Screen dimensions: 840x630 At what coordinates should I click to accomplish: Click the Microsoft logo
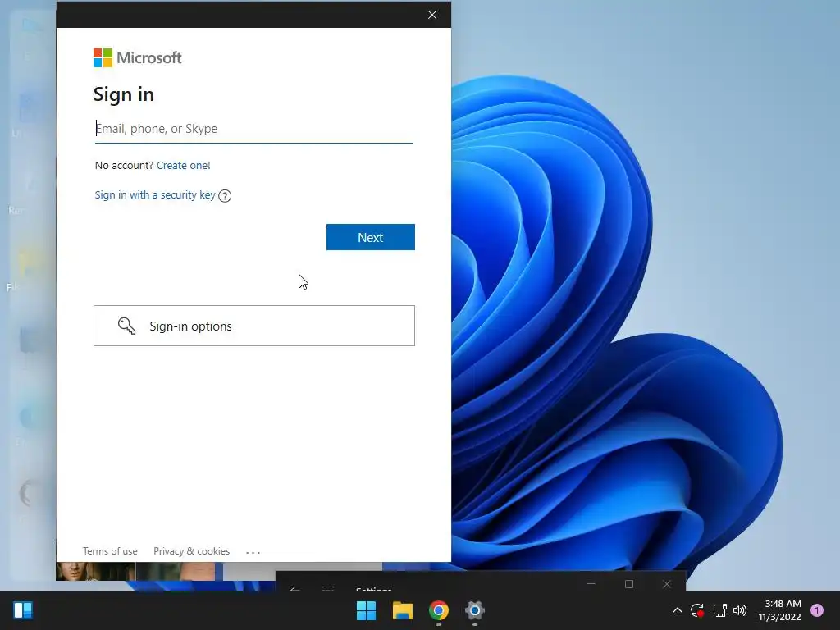click(138, 58)
